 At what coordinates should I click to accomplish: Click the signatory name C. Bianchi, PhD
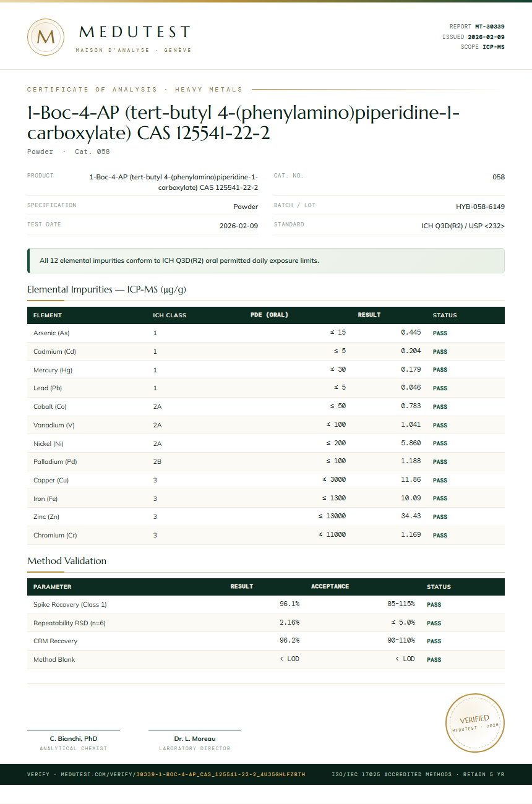coord(74,738)
